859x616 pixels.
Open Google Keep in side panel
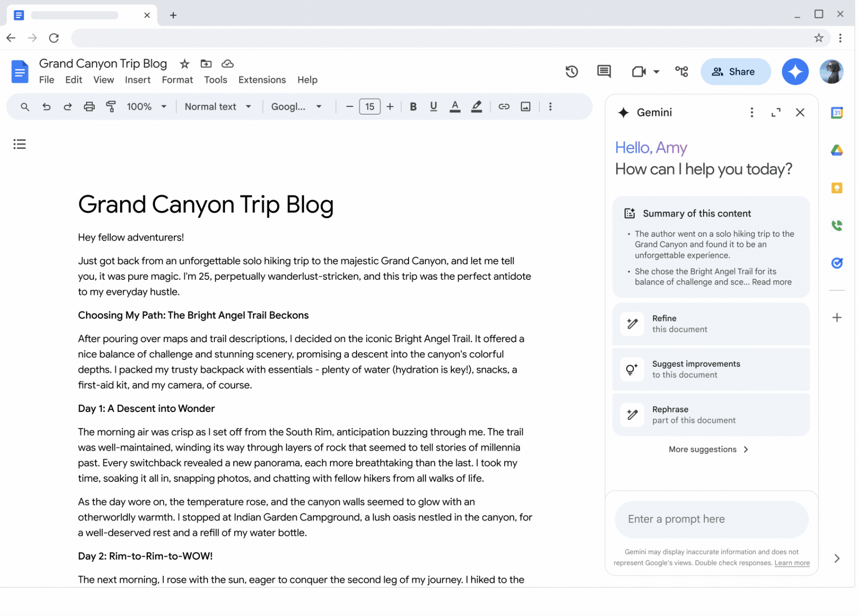click(x=836, y=188)
